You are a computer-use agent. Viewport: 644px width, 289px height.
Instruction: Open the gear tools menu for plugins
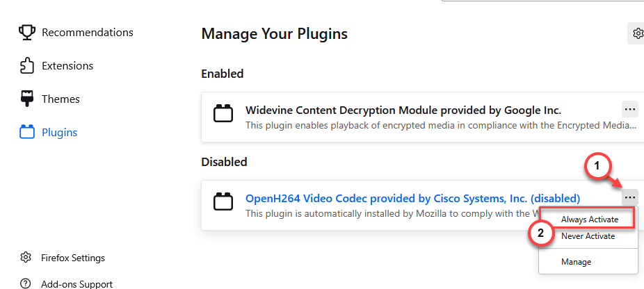(x=636, y=33)
